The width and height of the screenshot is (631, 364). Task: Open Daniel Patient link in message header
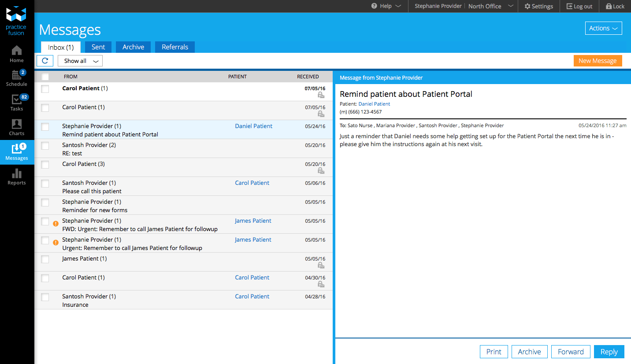[374, 104]
